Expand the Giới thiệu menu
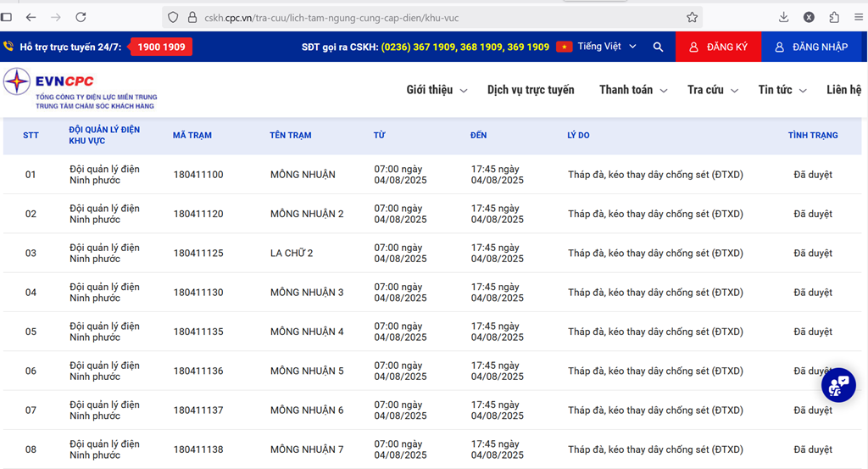 [436, 90]
